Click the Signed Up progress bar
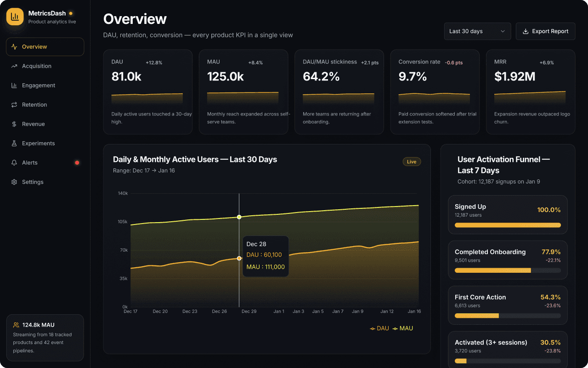This screenshot has width=588, height=368. [x=508, y=225]
